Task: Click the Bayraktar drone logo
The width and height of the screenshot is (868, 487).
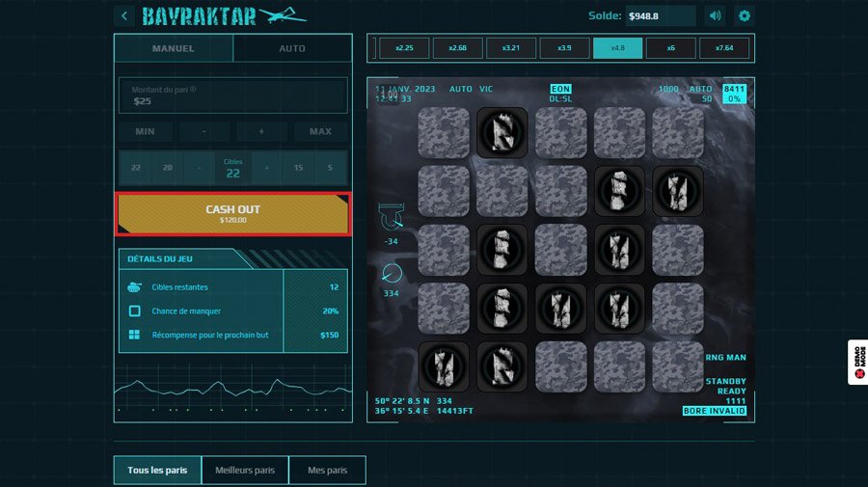Action: [224, 16]
